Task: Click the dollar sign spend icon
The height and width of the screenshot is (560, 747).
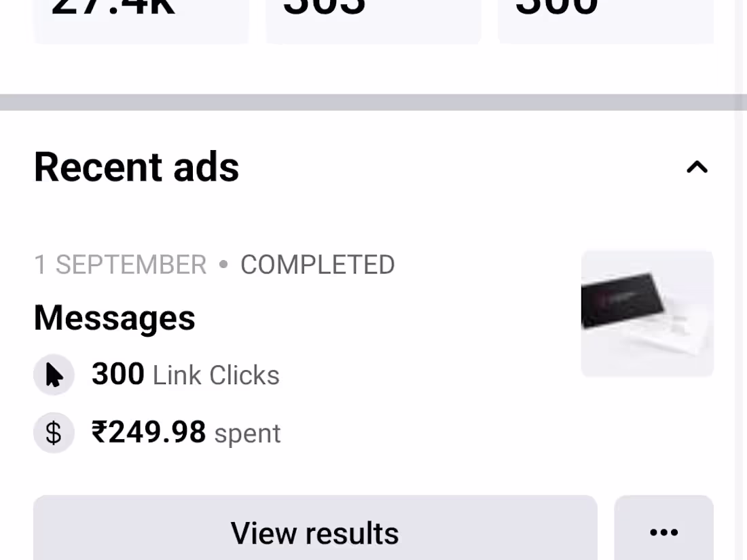Action: (x=54, y=433)
